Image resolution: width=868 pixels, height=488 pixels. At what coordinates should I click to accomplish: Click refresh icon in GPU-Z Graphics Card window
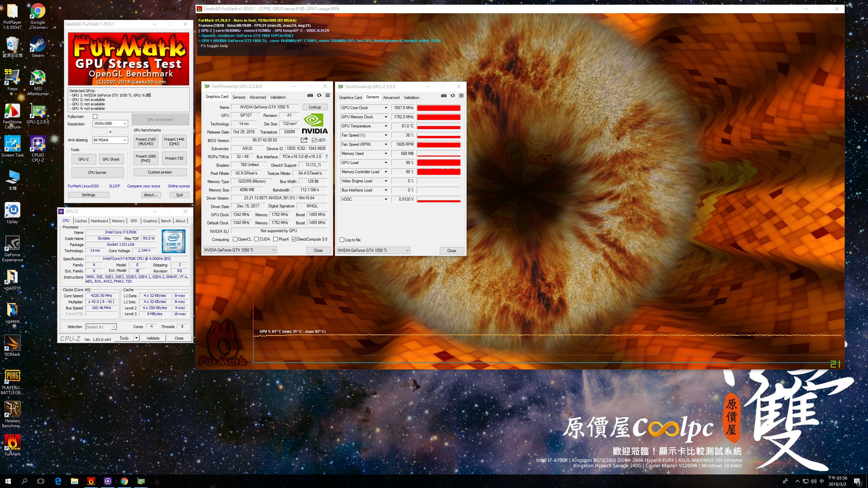(x=319, y=96)
